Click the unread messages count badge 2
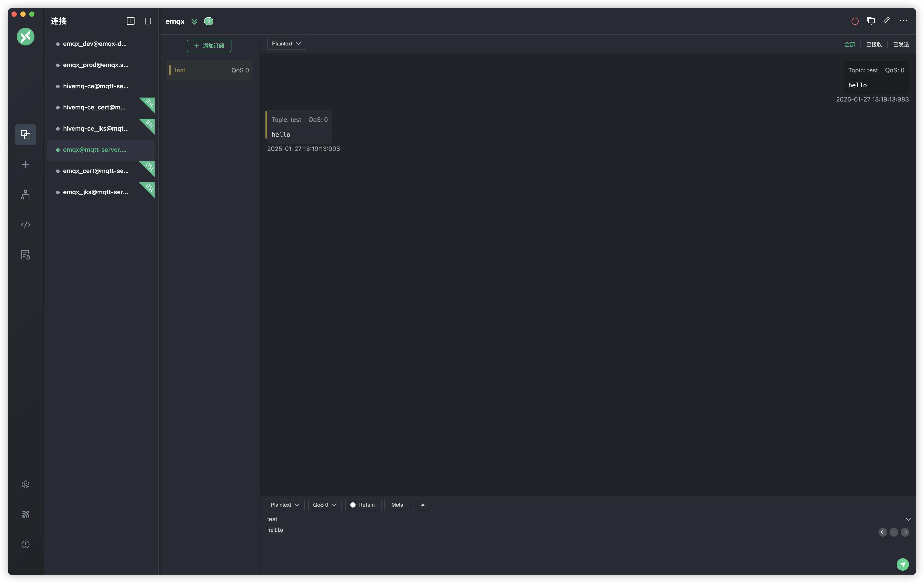The image size is (924, 583). tap(209, 21)
